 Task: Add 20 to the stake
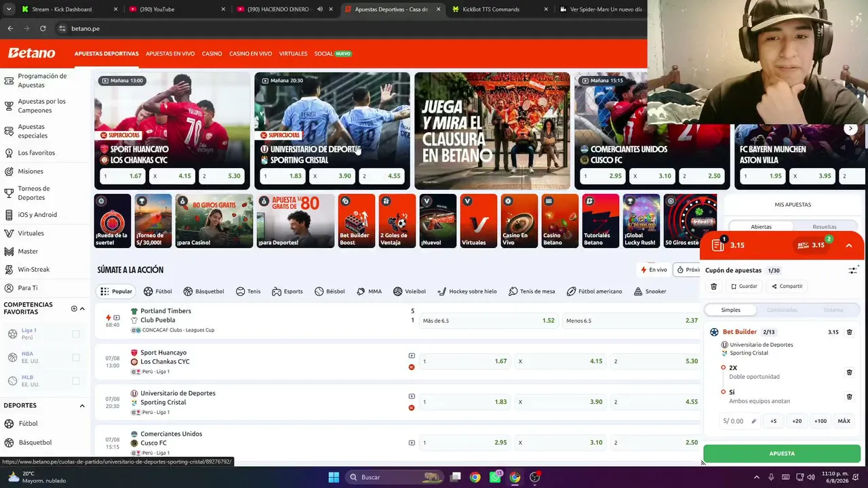[x=797, y=421]
